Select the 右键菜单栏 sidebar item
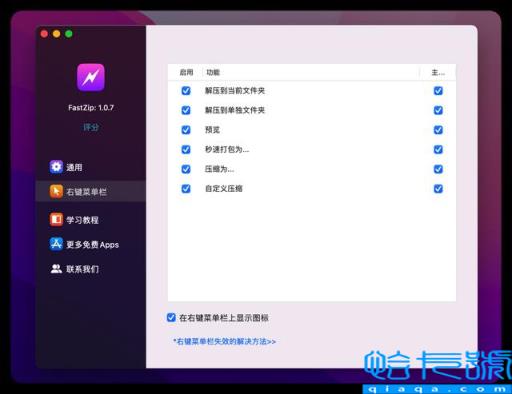The height and width of the screenshot is (394, 512). point(90,192)
